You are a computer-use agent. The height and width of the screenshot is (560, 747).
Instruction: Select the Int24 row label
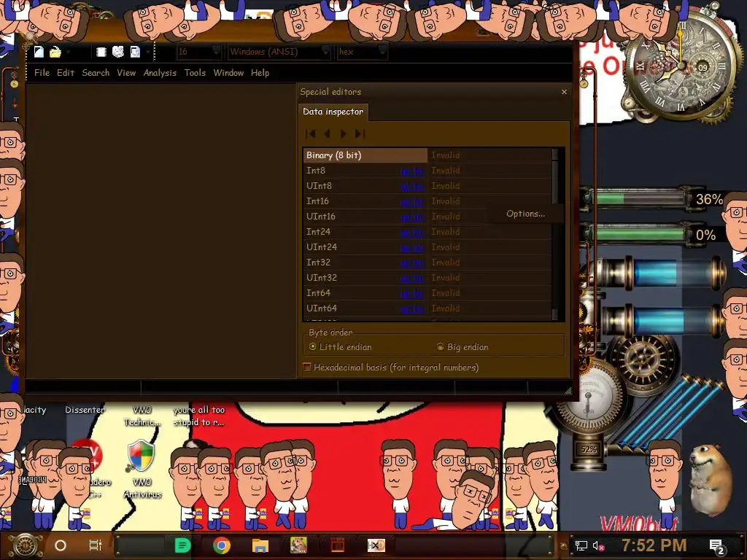click(x=318, y=232)
